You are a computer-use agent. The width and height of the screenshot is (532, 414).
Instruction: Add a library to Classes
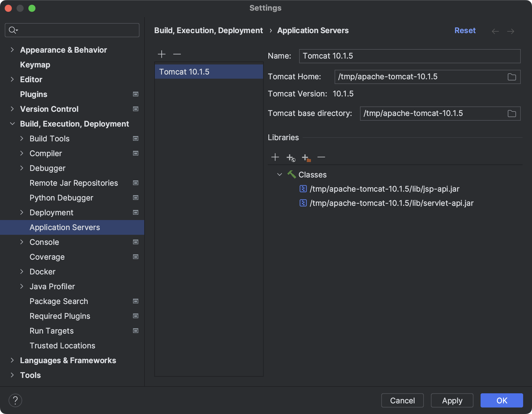click(275, 157)
